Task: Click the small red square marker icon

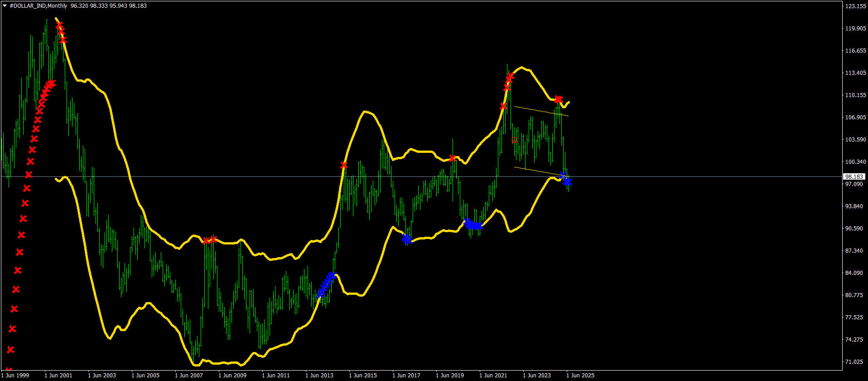Action: [x=514, y=140]
